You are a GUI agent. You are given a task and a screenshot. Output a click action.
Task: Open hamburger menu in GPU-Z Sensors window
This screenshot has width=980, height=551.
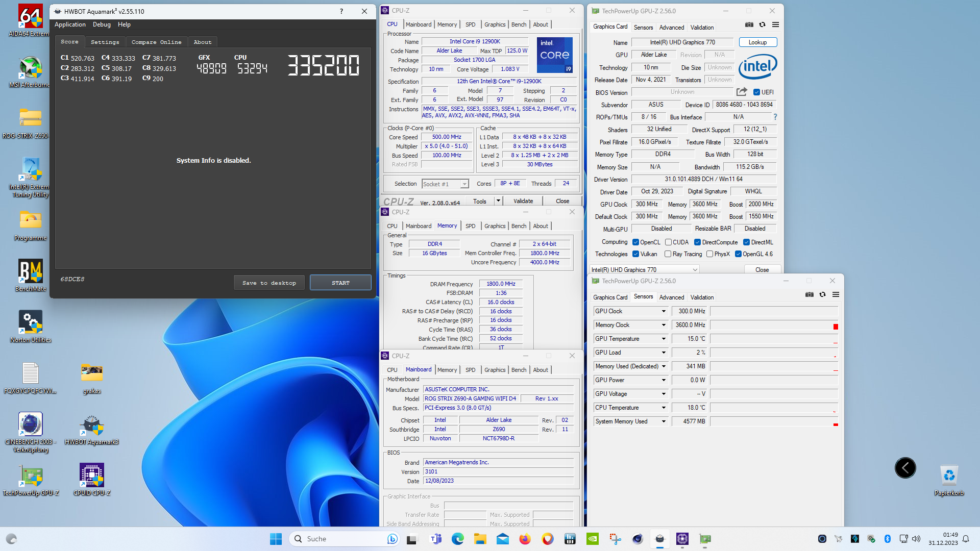[836, 294]
